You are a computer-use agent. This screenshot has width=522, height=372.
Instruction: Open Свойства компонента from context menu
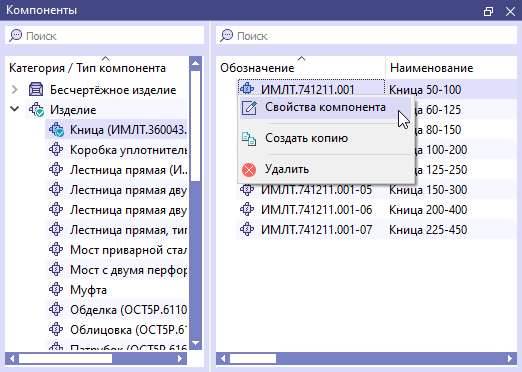click(326, 108)
